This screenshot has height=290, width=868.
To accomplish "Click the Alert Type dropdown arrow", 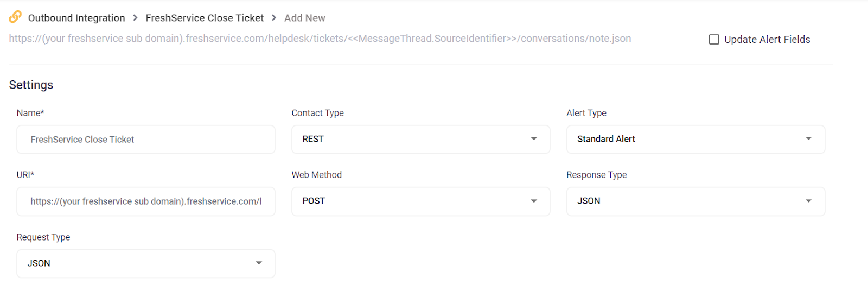I will point(808,139).
